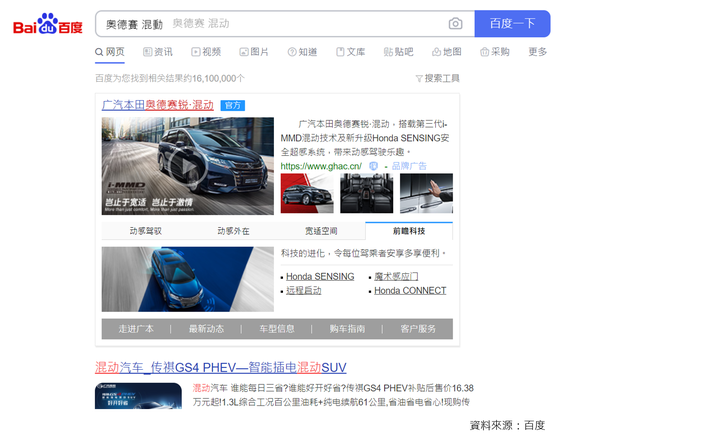
Task: Select the 宽适空间 tab
Action: click(321, 231)
